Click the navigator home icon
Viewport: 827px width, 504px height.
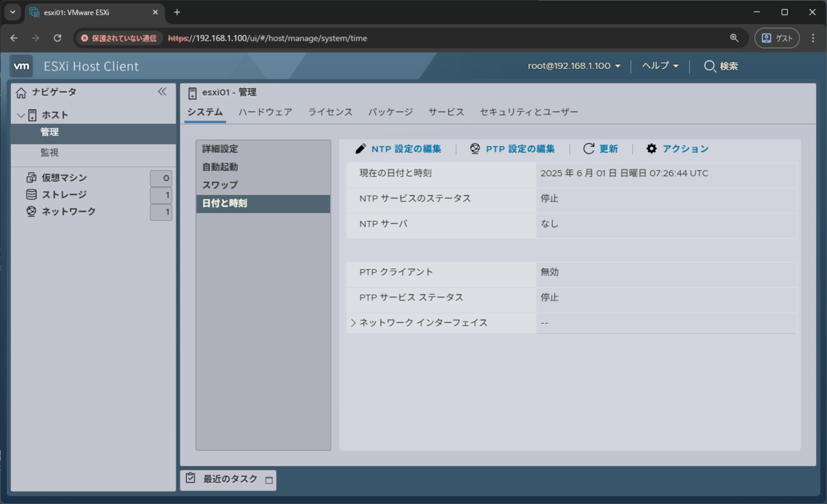[21, 92]
